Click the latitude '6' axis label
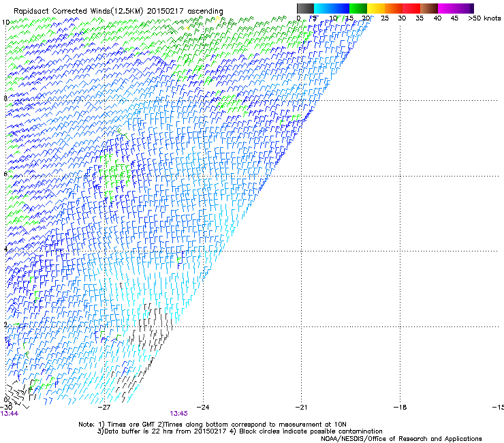 pos(5,174)
